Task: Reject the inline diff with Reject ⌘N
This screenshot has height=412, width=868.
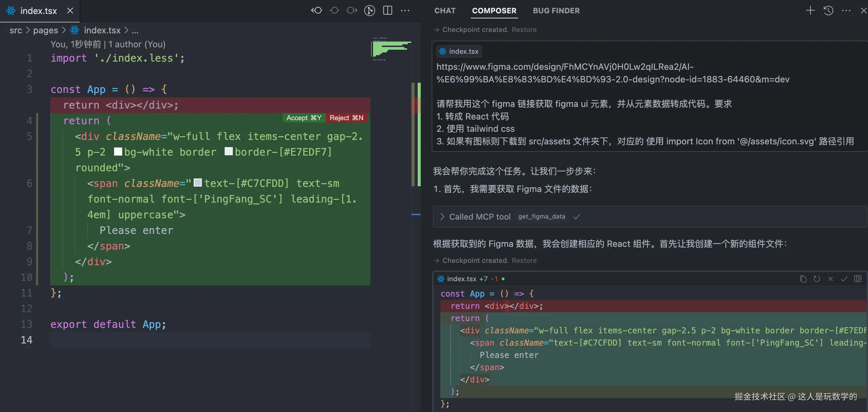Action: click(347, 118)
